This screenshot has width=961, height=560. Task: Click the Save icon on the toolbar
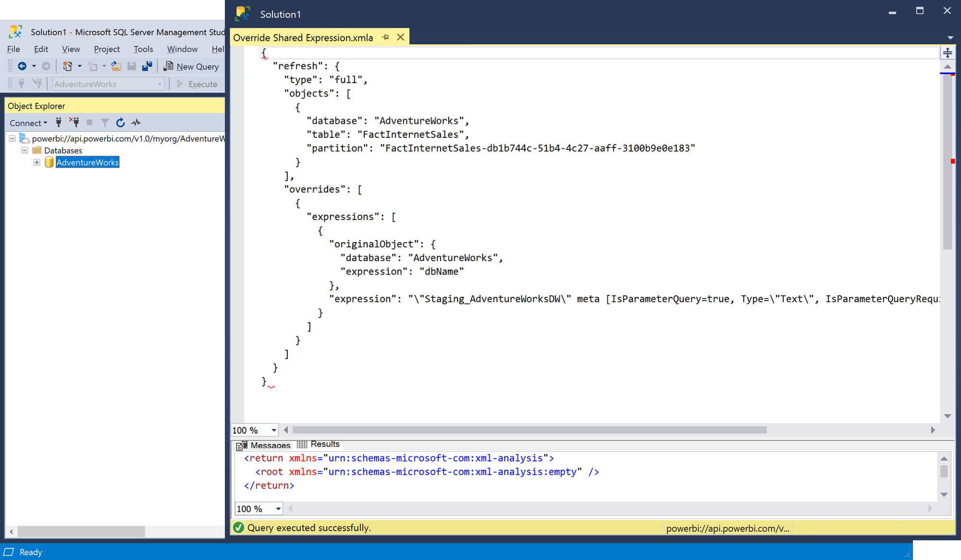pos(132,66)
